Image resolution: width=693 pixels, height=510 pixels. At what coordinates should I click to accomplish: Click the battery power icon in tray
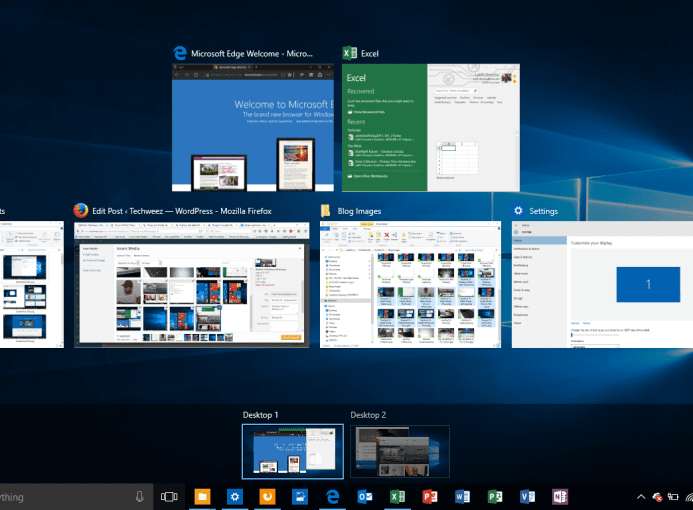click(673, 497)
